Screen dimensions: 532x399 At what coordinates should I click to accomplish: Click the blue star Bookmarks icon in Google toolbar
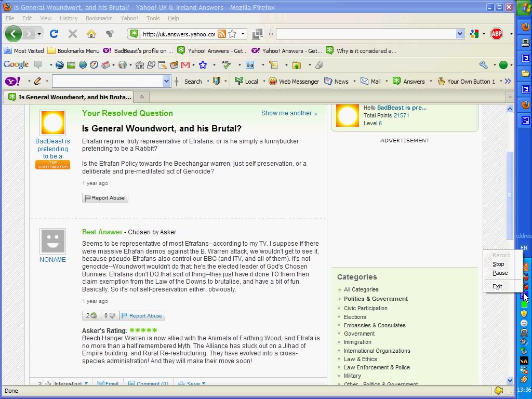[x=203, y=65]
